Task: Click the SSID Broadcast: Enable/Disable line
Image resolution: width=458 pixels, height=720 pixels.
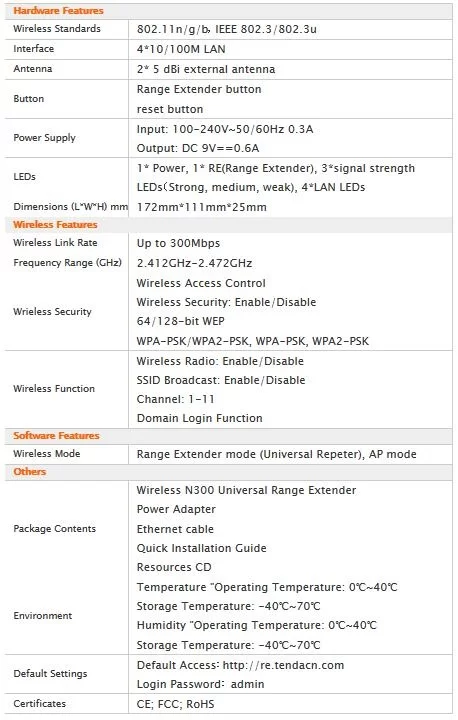Action: pos(221,380)
